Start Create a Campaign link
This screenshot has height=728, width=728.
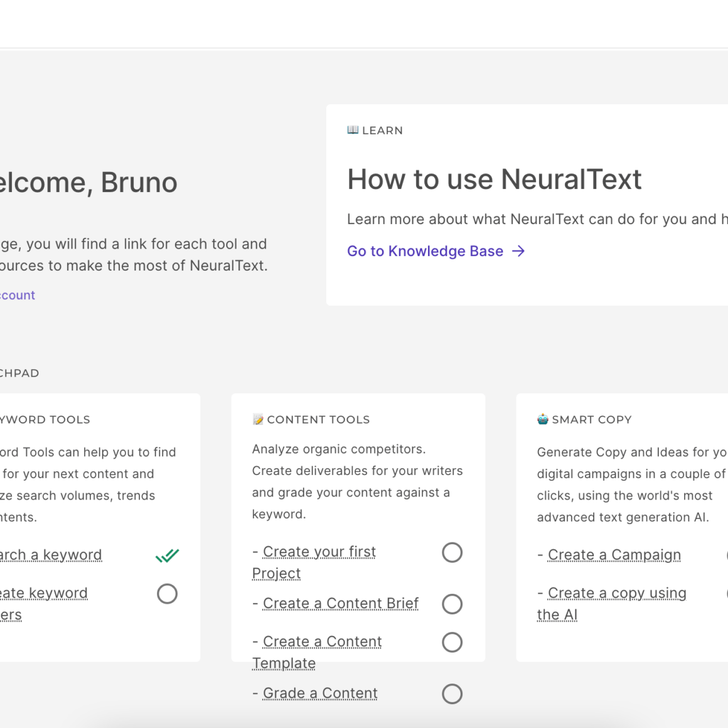614,555
